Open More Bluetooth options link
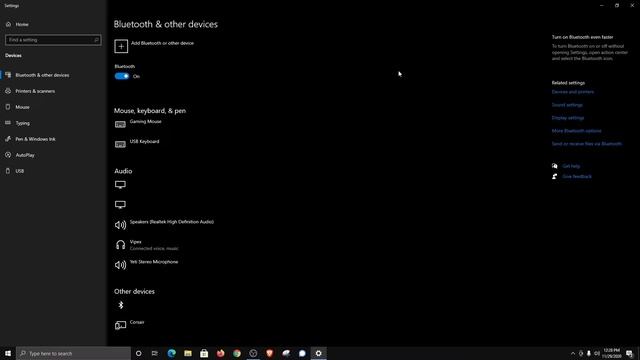Image resolution: width=640 pixels, height=360 pixels. coord(576,131)
